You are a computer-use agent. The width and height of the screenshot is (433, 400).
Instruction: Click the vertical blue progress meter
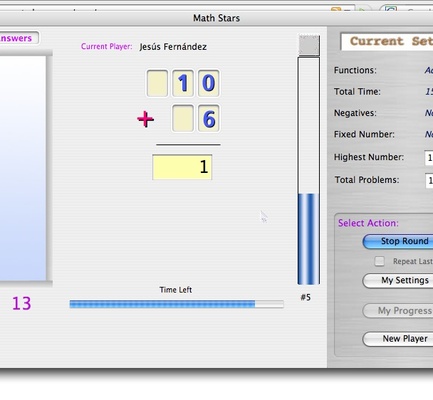(308, 171)
